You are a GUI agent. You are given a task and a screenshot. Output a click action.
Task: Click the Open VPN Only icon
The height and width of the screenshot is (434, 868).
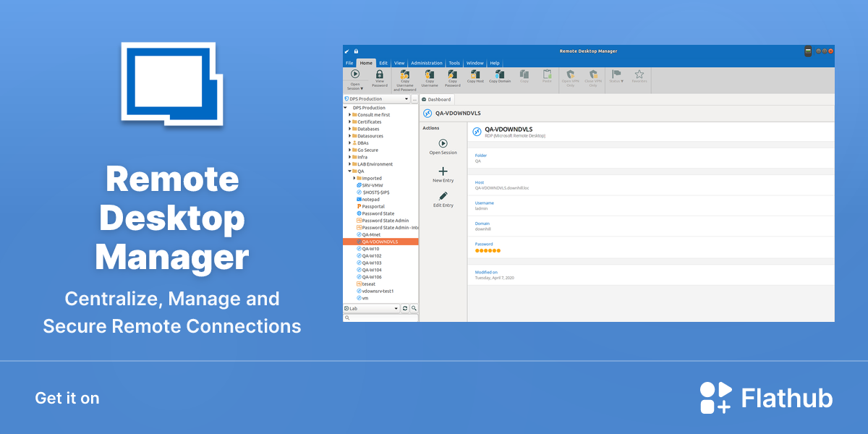(x=571, y=74)
